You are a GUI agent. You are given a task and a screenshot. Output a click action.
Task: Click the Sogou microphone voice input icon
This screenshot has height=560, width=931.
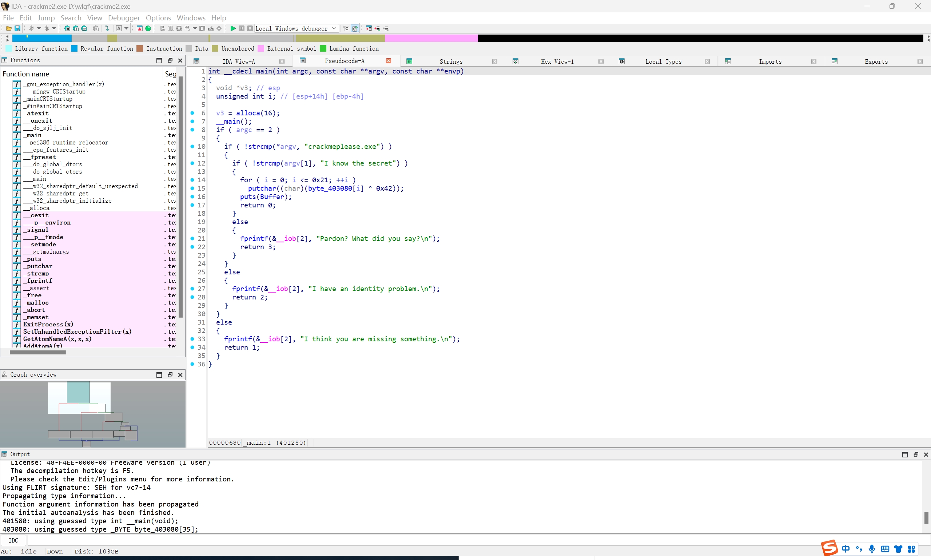point(872,549)
